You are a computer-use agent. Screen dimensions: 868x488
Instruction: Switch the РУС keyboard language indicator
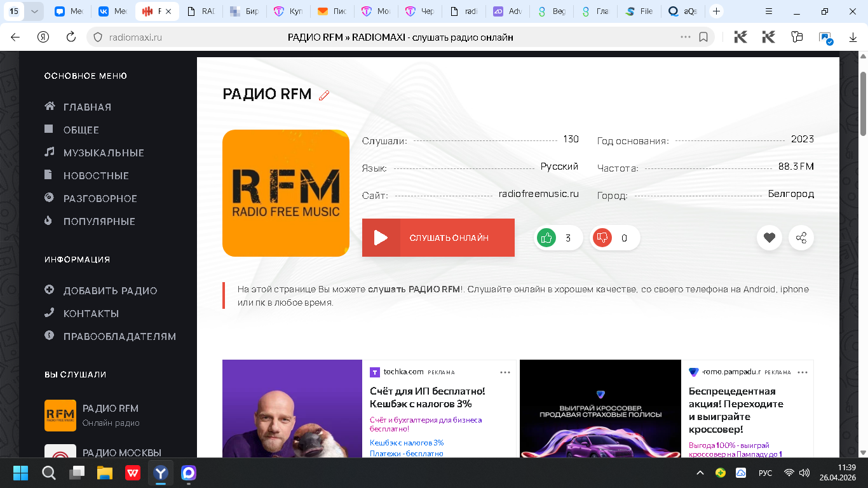click(766, 473)
